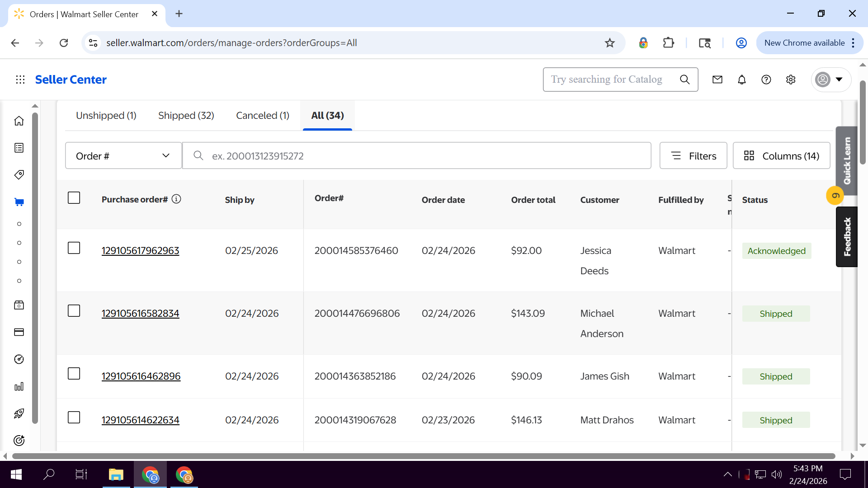
Task: Click the Filters button
Action: coord(693,156)
